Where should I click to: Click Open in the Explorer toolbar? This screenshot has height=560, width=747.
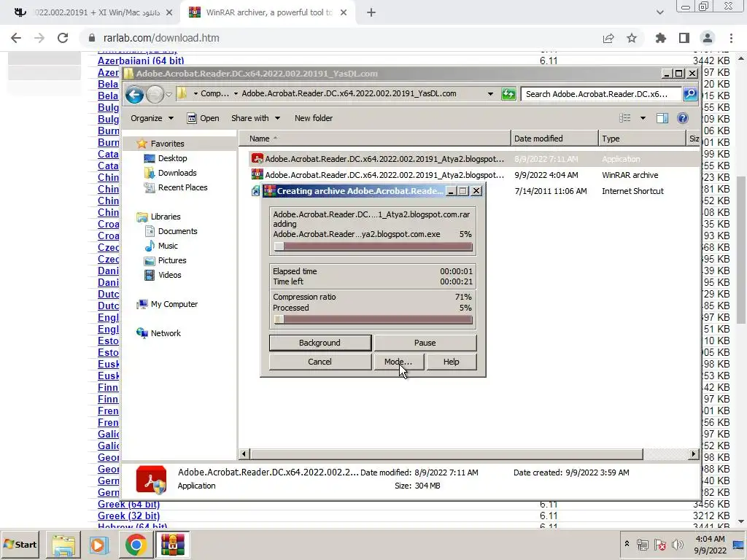click(x=203, y=118)
